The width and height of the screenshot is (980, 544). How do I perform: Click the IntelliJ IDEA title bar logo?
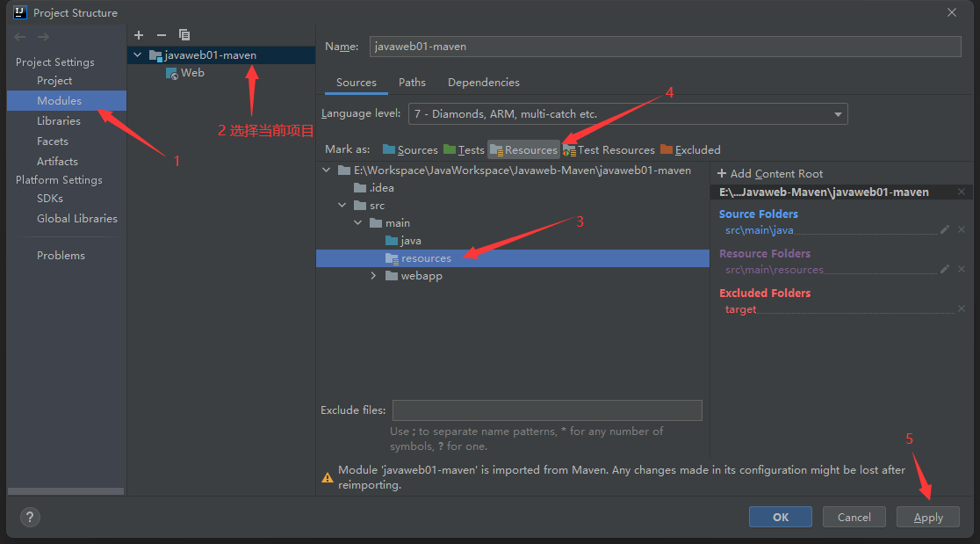pyautogui.click(x=19, y=12)
